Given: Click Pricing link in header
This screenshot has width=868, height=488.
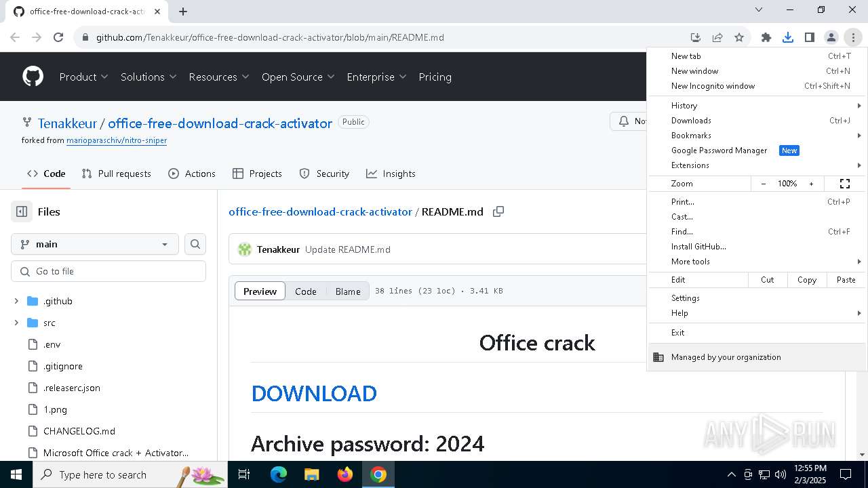Looking at the screenshot, I should pyautogui.click(x=435, y=77).
